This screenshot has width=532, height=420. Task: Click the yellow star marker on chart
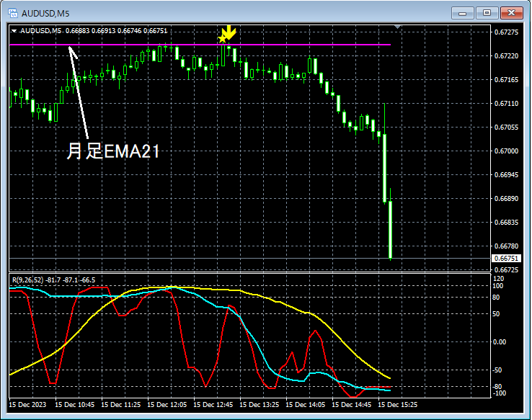click(222, 38)
